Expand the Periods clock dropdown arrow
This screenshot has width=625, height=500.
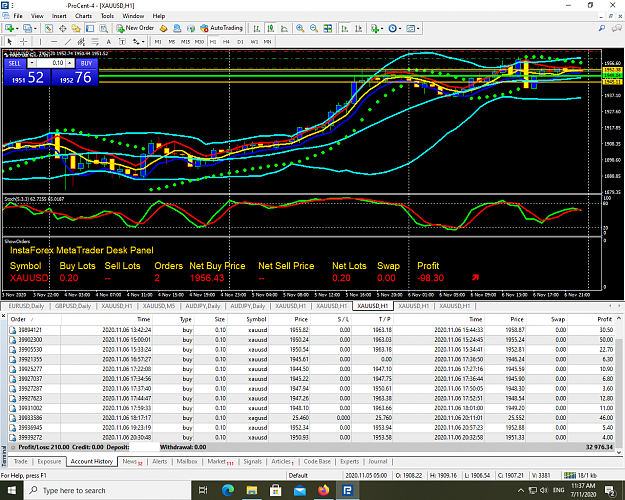pyautogui.click(x=400, y=28)
